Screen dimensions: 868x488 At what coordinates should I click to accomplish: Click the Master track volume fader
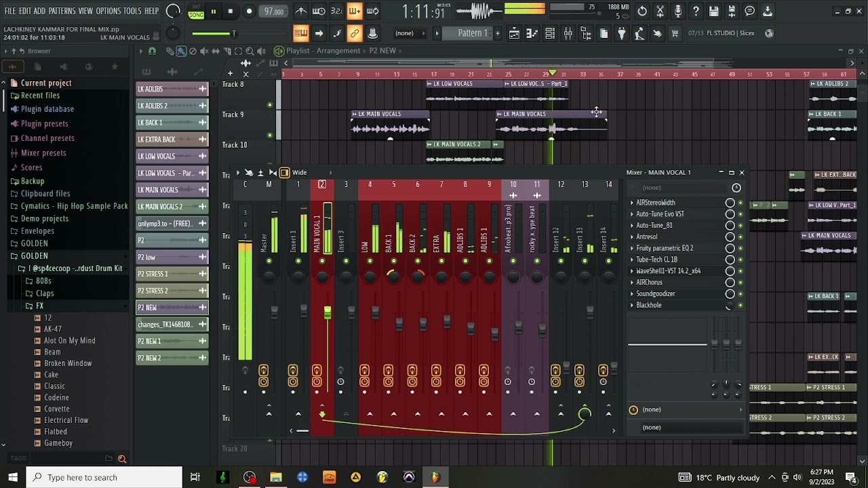coord(274,312)
